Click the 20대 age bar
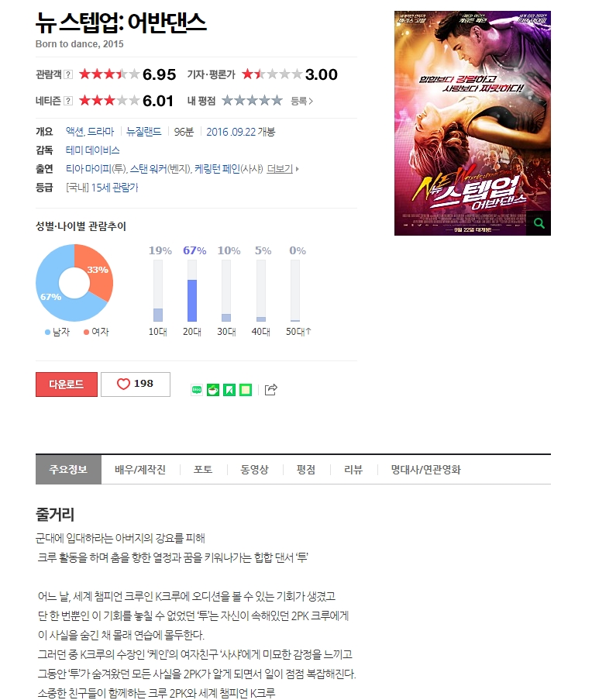Screen dimensions: 592x700 pos(192,291)
